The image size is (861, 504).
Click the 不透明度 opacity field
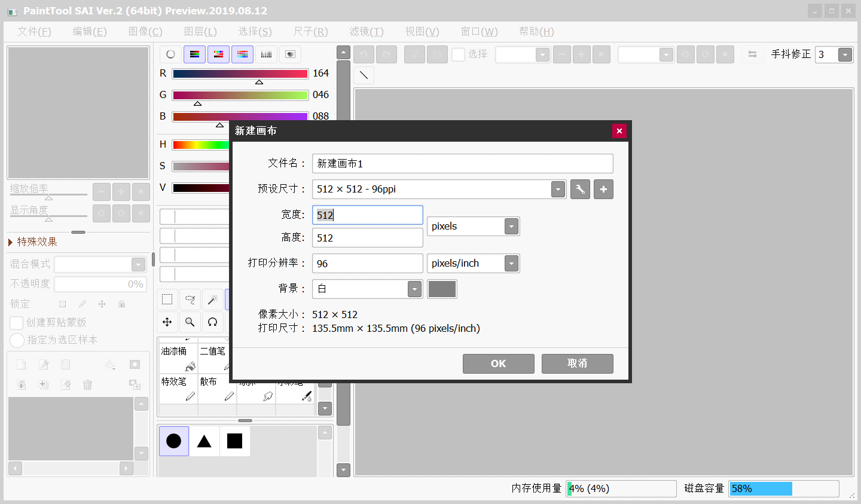pos(100,284)
